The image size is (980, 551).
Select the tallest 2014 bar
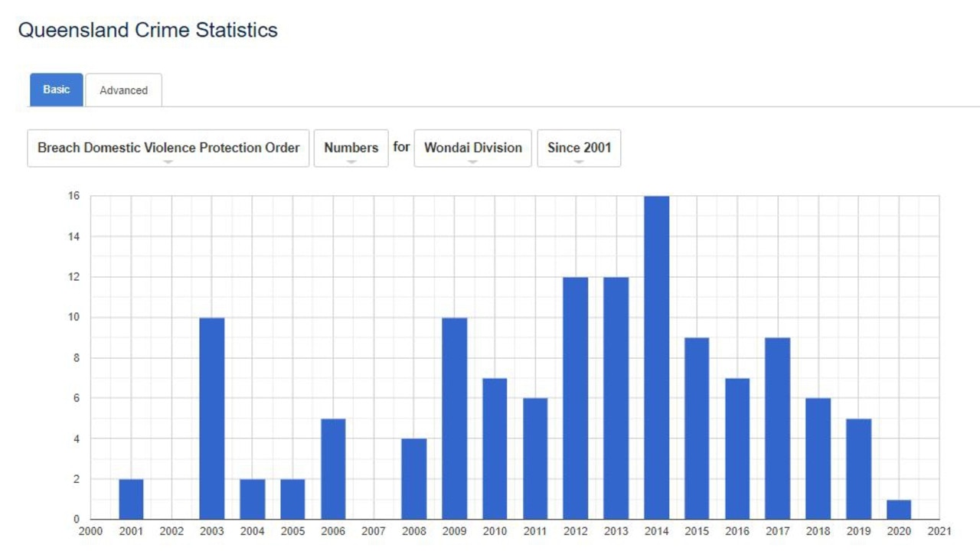pyautogui.click(x=657, y=358)
